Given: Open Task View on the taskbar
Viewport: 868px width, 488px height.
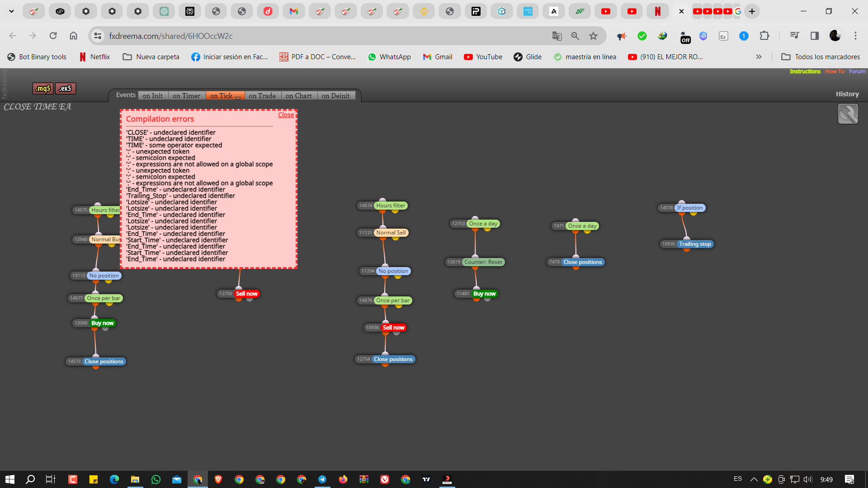Looking at the screenshot, I should point(51,479).
